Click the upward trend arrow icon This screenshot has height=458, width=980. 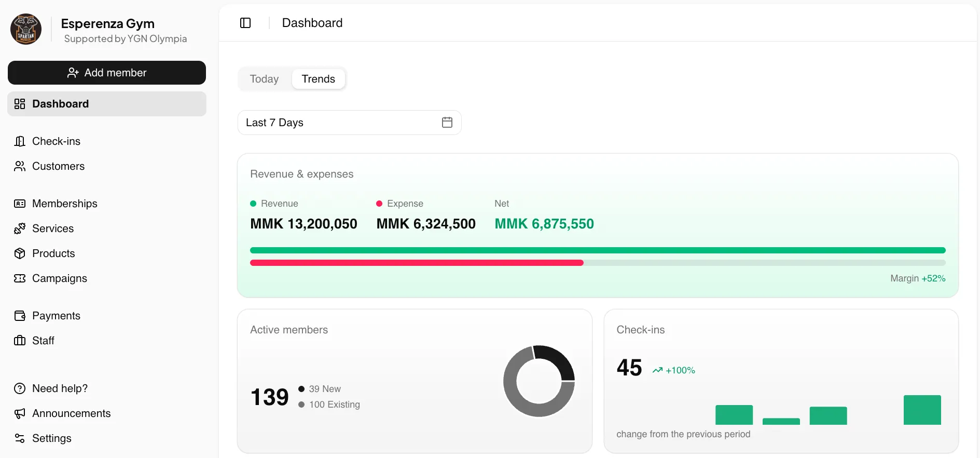tap(657, 370)
